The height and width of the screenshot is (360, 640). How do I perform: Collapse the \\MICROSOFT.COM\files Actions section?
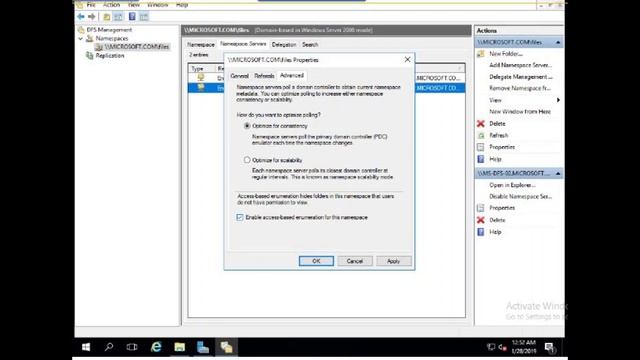tap(558, 42)
